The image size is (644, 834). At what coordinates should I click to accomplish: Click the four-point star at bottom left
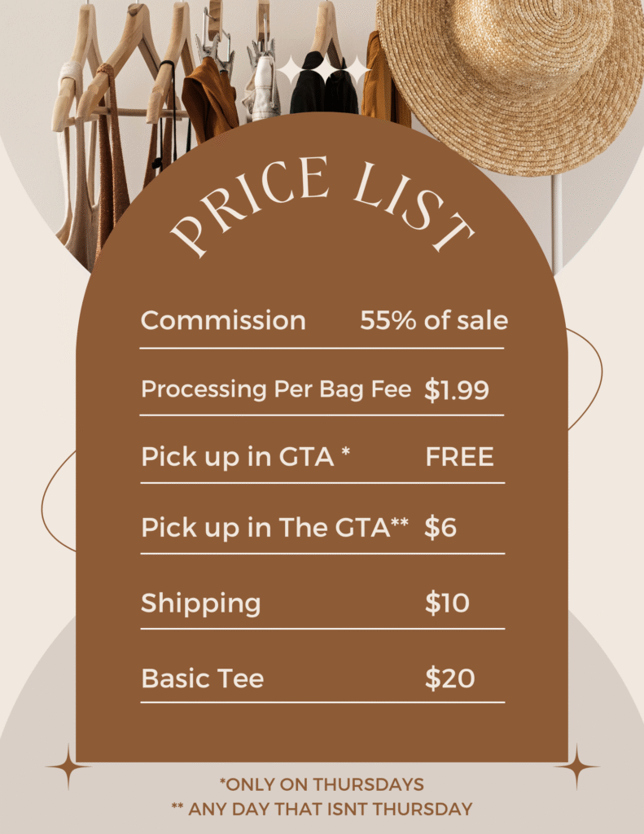tap(68, 766)
